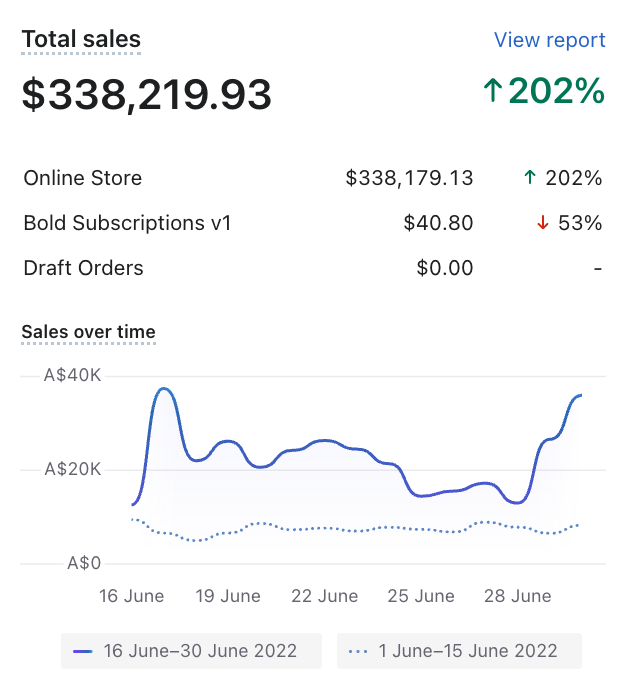Click the 22 June x-axis label
Viewport: 625px width, 688px height.
click(x=324, y=596)
